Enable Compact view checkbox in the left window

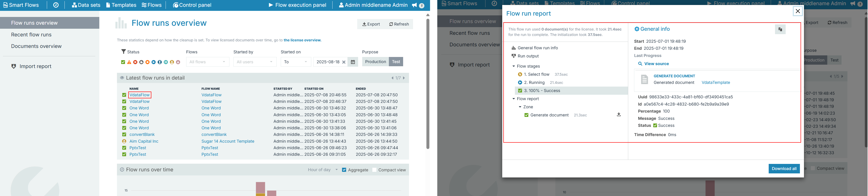pos(374,170)
